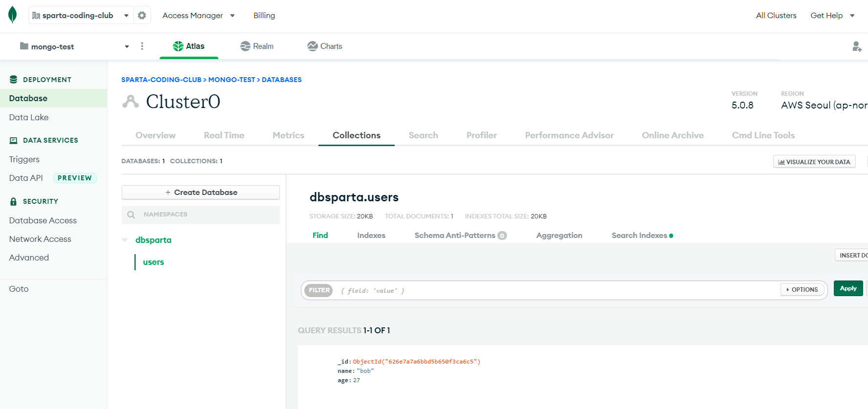Switch to the Atlas tab

[189, 46]
